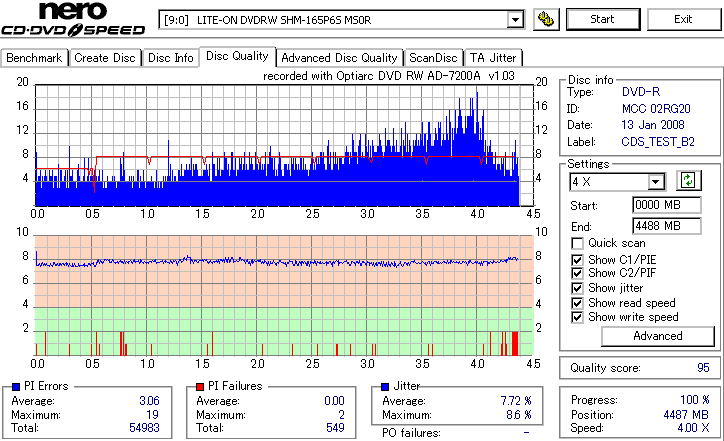This screenshot has height=441, width=724.
Task: Click the Start button
Action: click(x=603, y=19)
